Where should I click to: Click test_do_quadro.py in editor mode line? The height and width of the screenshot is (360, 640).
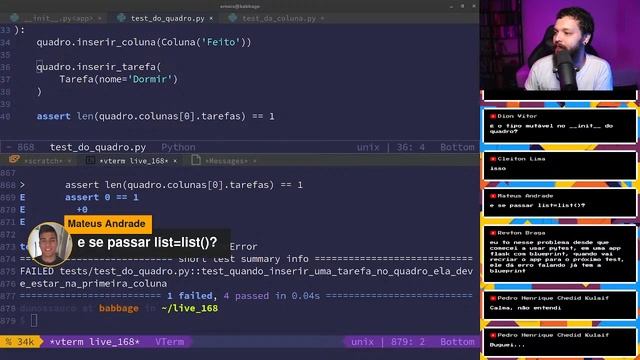pyautogui.click(x=98, y=147)
